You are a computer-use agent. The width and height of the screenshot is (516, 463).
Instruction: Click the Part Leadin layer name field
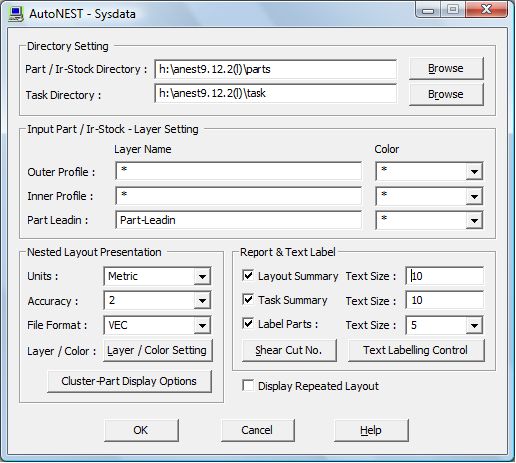coord(239,220)
